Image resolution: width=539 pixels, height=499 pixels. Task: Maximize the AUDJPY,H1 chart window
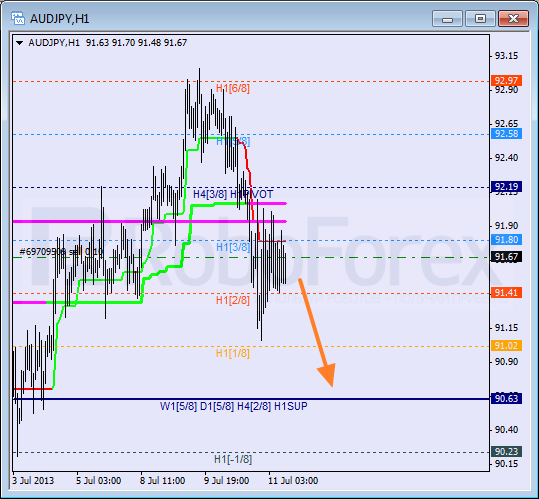(480, 19)
